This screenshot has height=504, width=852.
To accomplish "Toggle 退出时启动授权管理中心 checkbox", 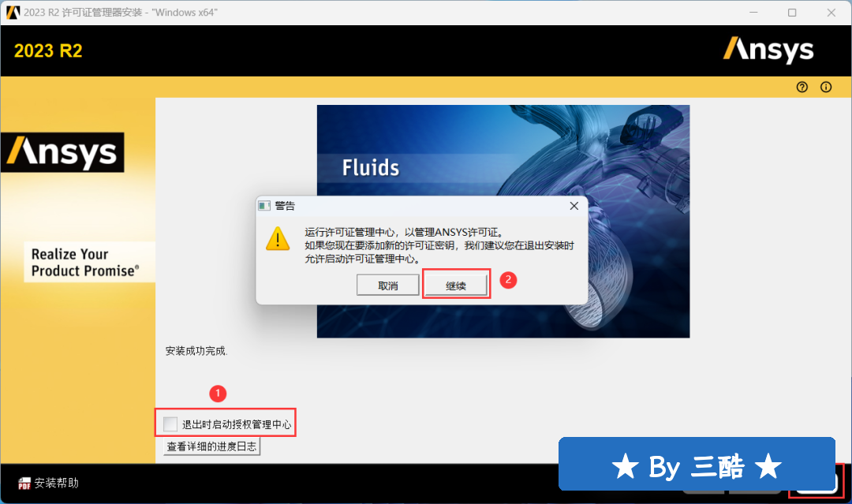I will (x=170, y=424).
